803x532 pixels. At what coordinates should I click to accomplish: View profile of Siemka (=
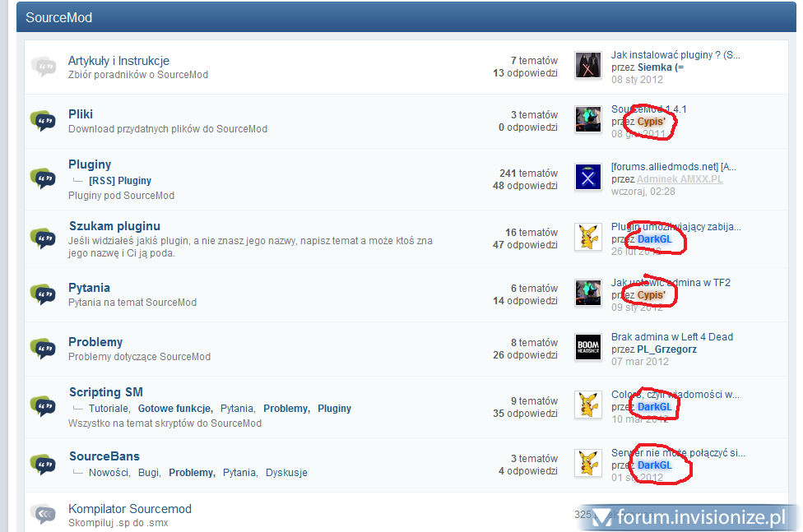click(x=661, y=67)
